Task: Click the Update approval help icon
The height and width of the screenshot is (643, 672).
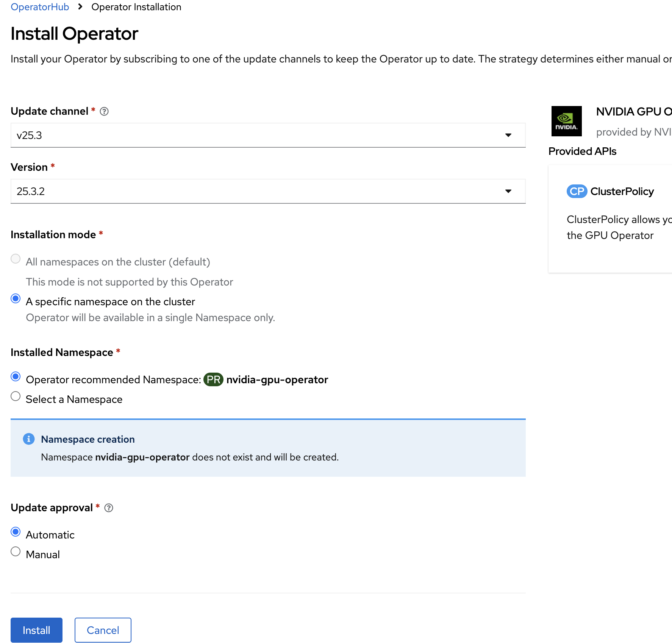Action: point(109,508)
